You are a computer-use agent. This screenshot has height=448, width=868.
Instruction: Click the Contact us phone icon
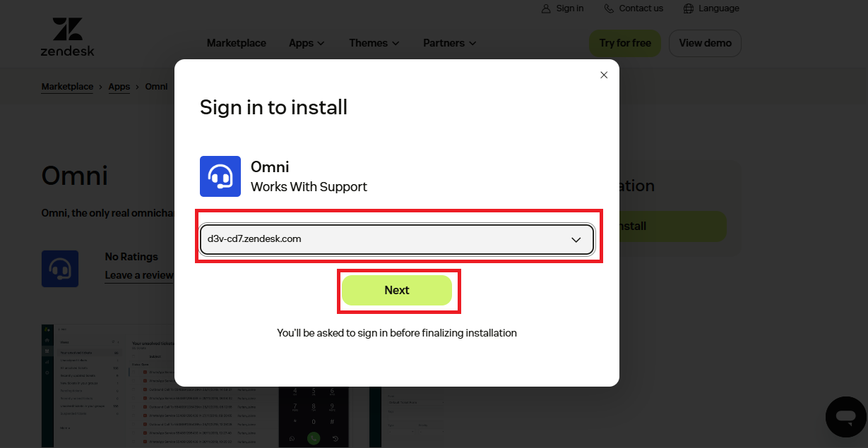(609, 8)
